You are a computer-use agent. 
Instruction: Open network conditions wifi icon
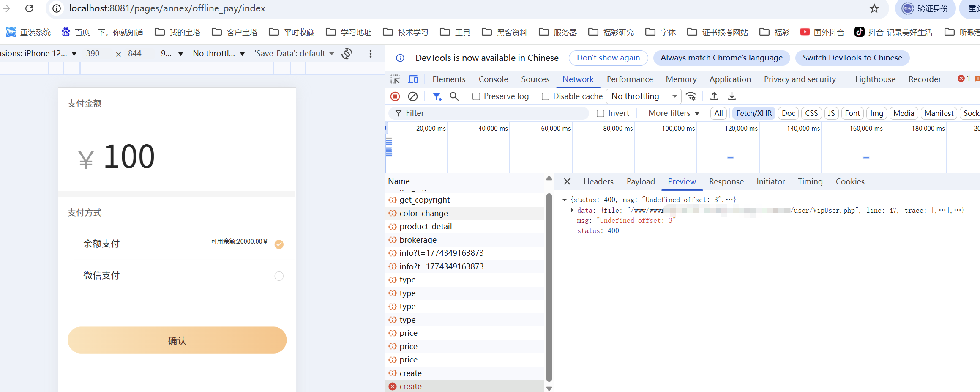691,96
